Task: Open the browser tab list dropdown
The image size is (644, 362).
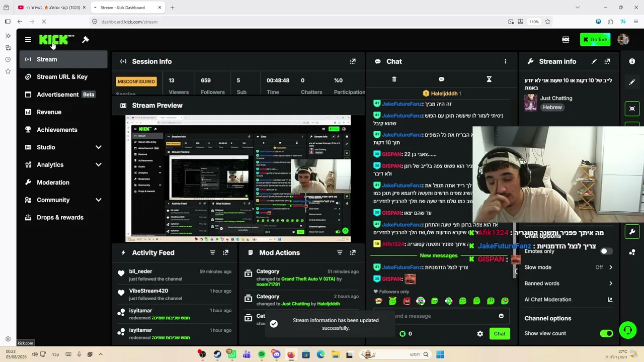Action: [x=577, y=8]
